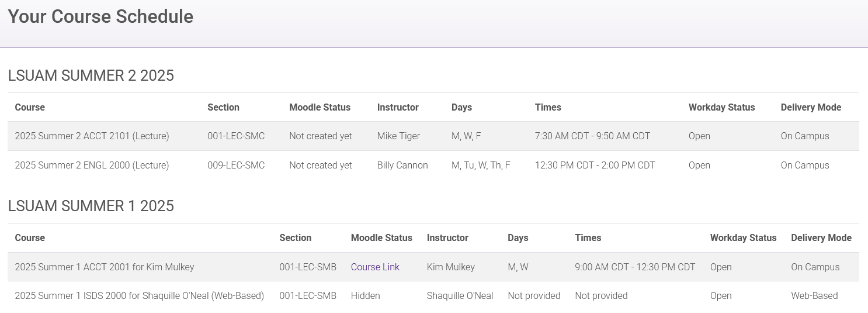
Task: Click the Web-Based delivery mode cell
Action: click(x=814, y=296)
